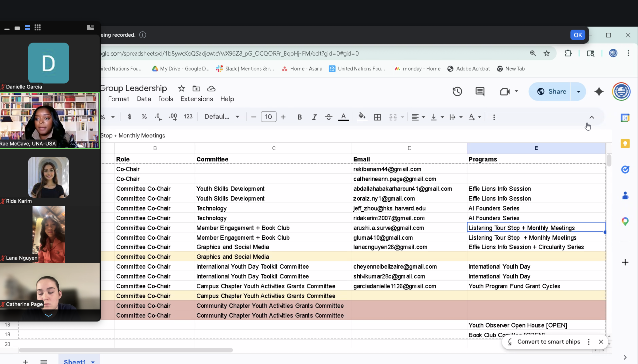Toggle italic formatting
This screenshot has width=638, height=364.
coord(314,117)
